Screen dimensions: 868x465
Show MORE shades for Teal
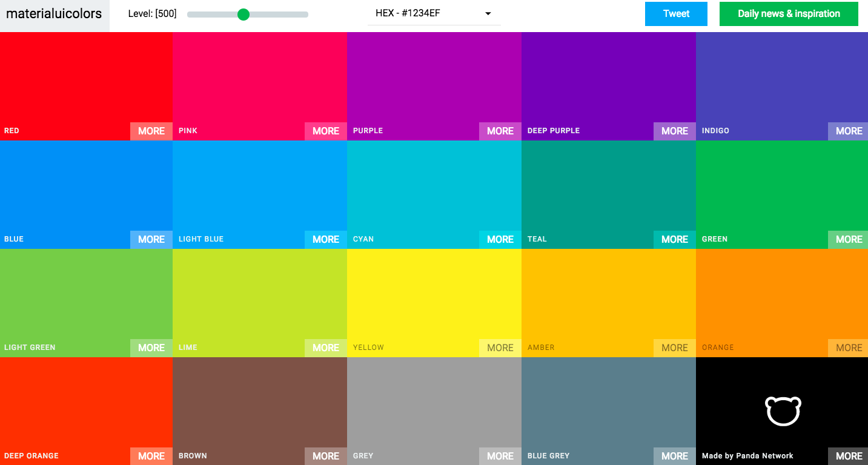pyautogui.click(x=674, y=239)
